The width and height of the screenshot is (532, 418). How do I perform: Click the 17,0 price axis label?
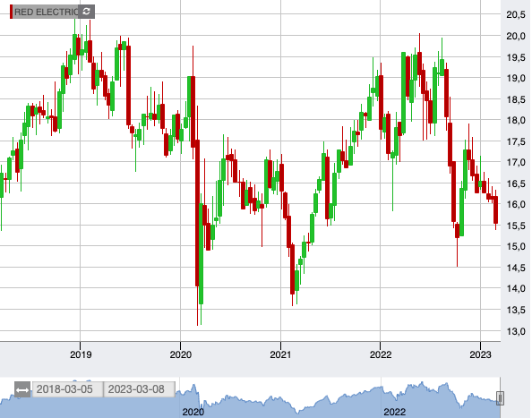point(516,162)
